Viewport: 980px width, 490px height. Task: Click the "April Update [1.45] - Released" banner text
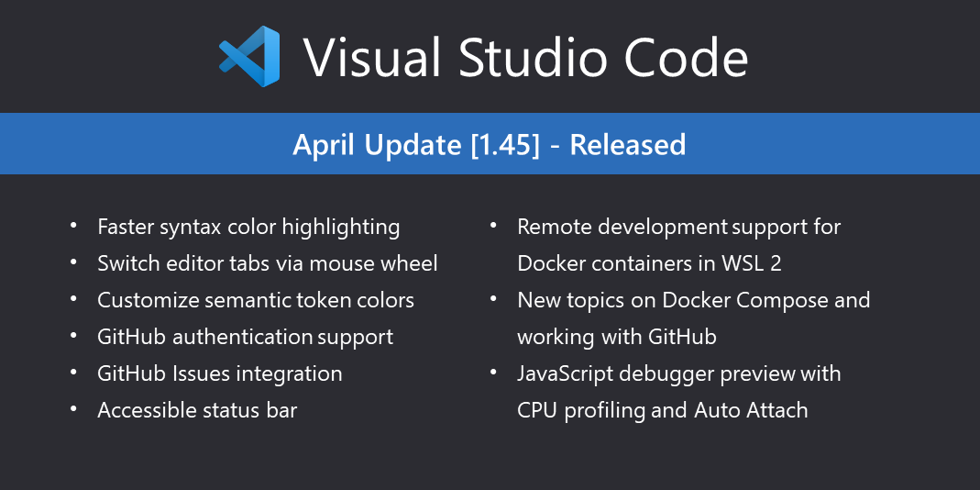(490, 145)
